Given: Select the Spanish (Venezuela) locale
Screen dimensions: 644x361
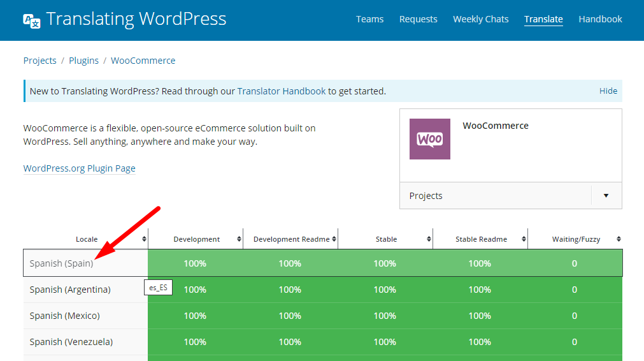Looking at the screenshot, I should [x=71, y=342].
